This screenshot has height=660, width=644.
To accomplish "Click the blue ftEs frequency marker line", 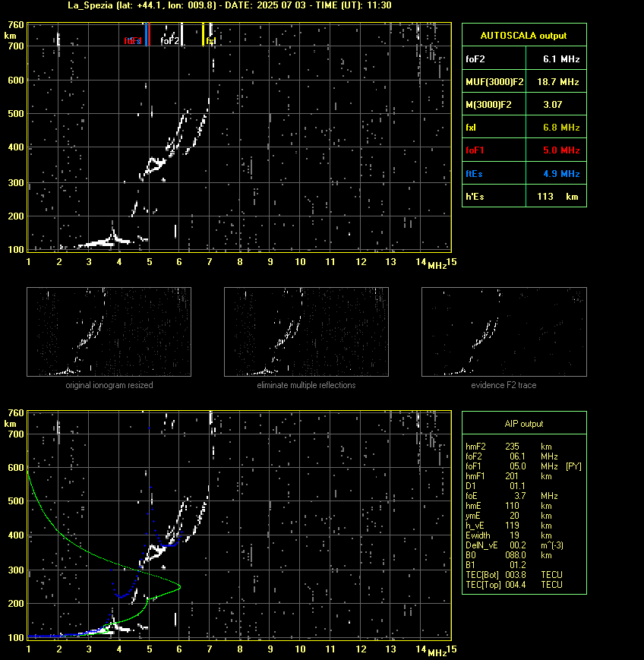I will [x=146, y=34].
